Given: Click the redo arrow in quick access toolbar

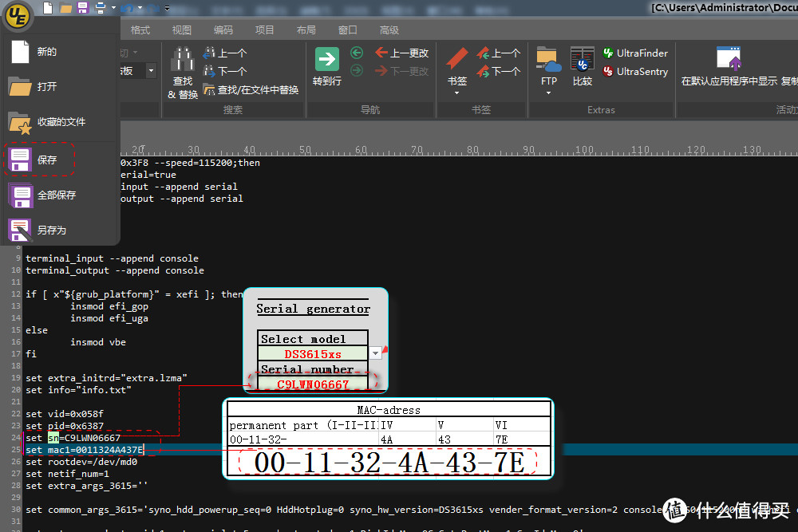Looking at the screenshot, I should (x=154, y=8).
